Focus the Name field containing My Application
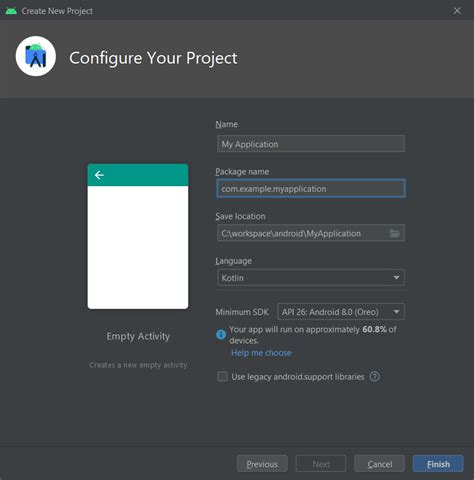Viewport: 474px width, 480px height. coord(311,144)
